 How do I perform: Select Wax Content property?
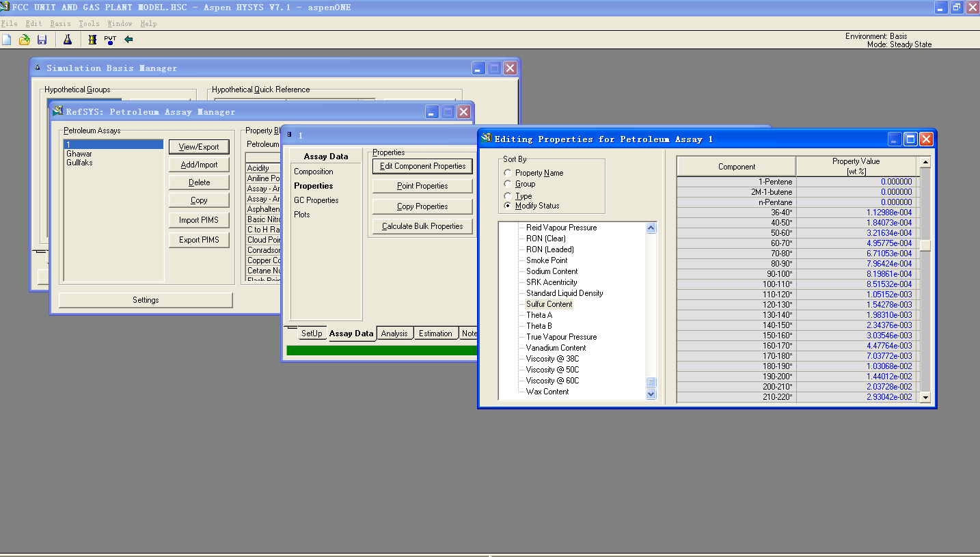(547, 392)
